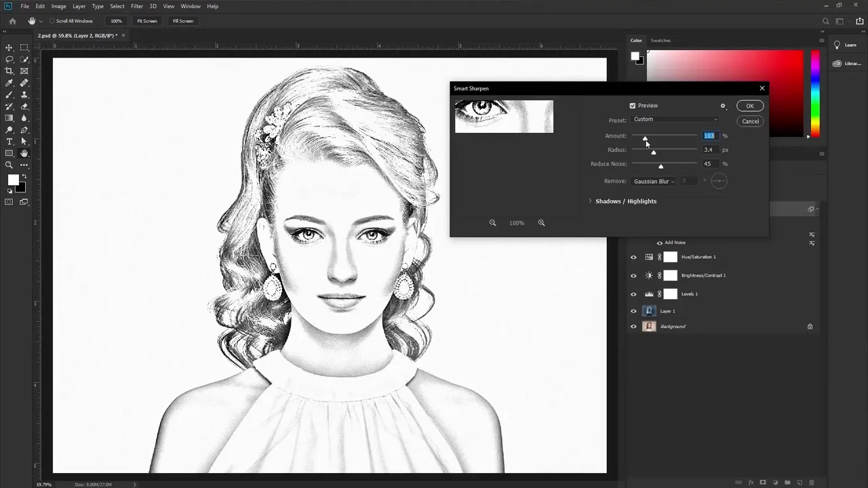Screen dimensions: 868x488
Task: Click the vertical hue spectrum bar
Action: pyautogui.click(x=815, y=93)
